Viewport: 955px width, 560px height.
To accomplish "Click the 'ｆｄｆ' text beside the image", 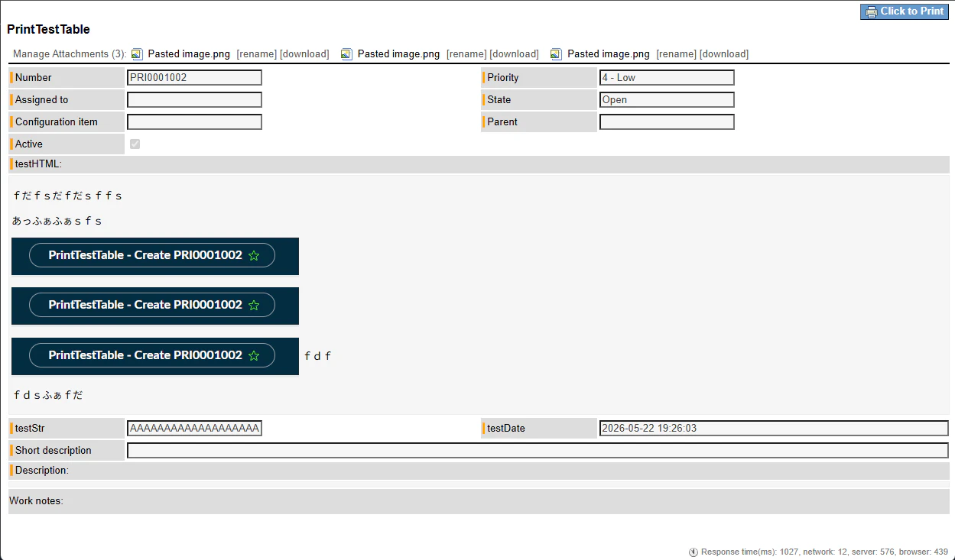I will click(317, 356).
